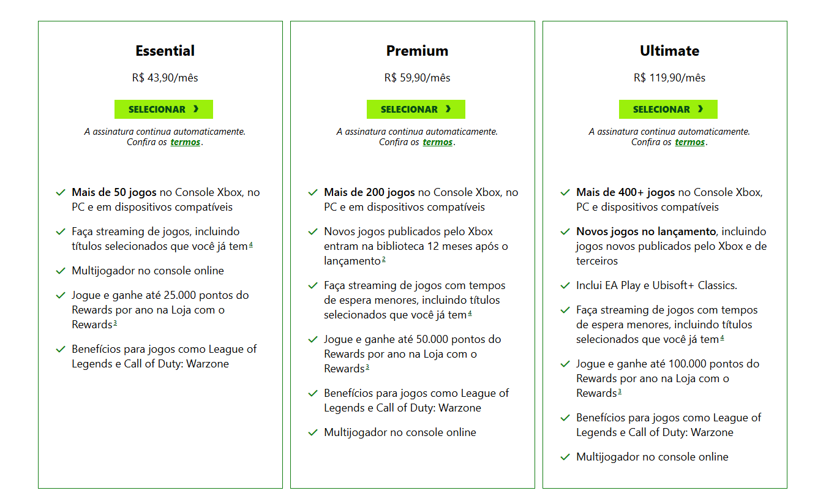Image resolution: width=826 pixels, height=504 pixels.
Task: Click footnote 4 in Ultimate streaming feature
Action: click(722, 338)
